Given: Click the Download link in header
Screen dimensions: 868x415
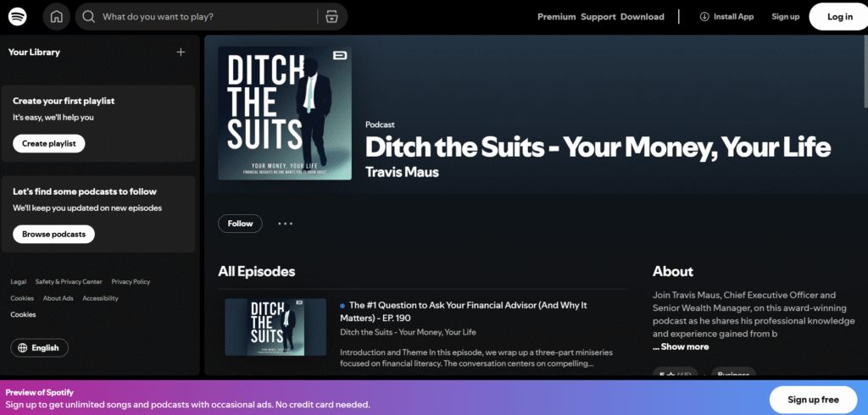Looking at the screenshot, I should pos(642,17).
